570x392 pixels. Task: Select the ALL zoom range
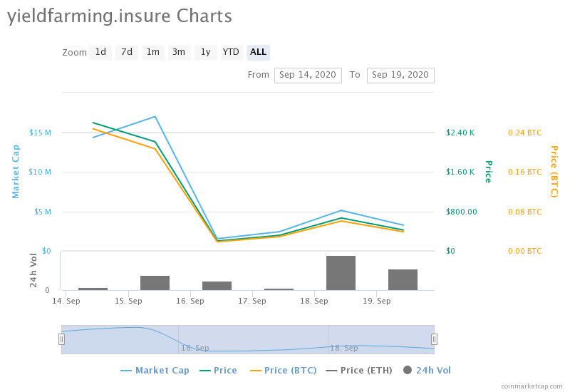point(258,52)
